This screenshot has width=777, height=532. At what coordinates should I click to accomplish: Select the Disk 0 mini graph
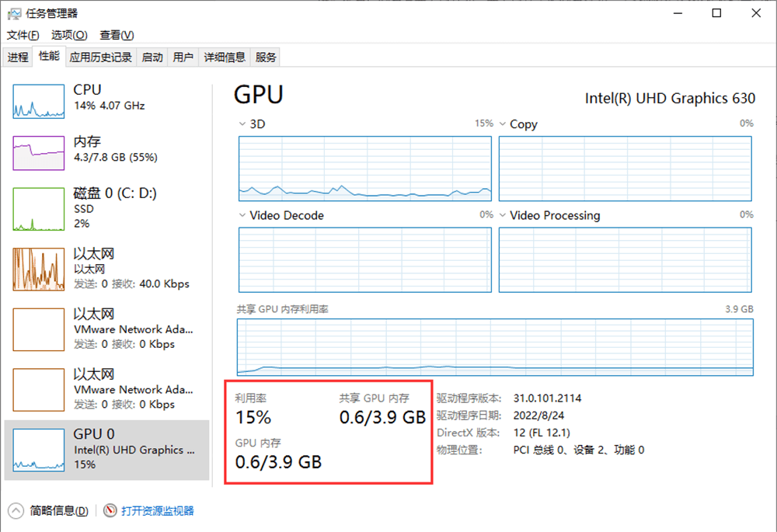38,209
